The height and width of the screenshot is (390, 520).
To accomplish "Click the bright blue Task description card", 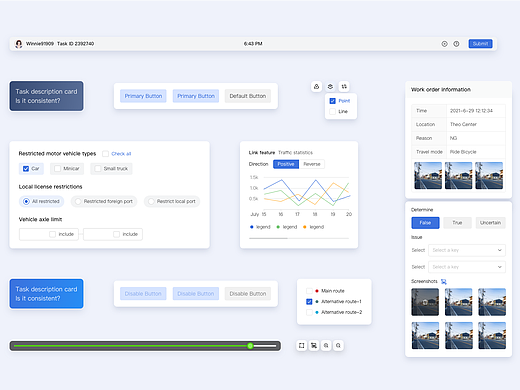I will (x=46, y=294).
